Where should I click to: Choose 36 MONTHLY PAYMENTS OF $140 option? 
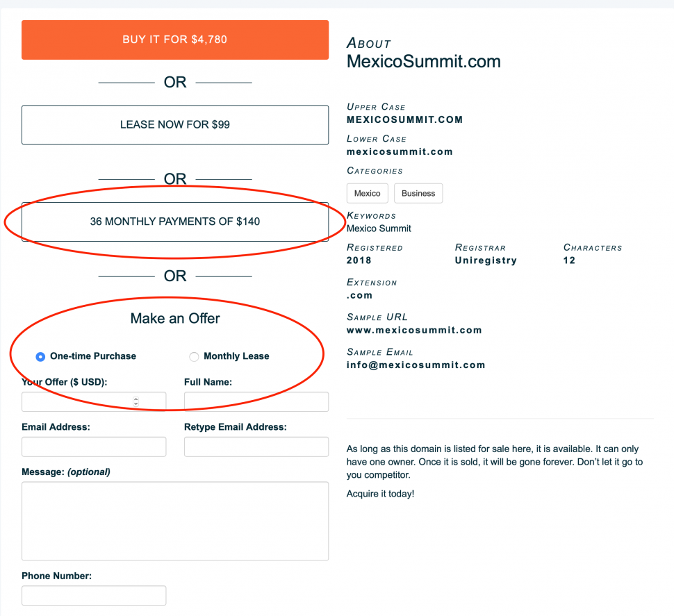[174, 222]
